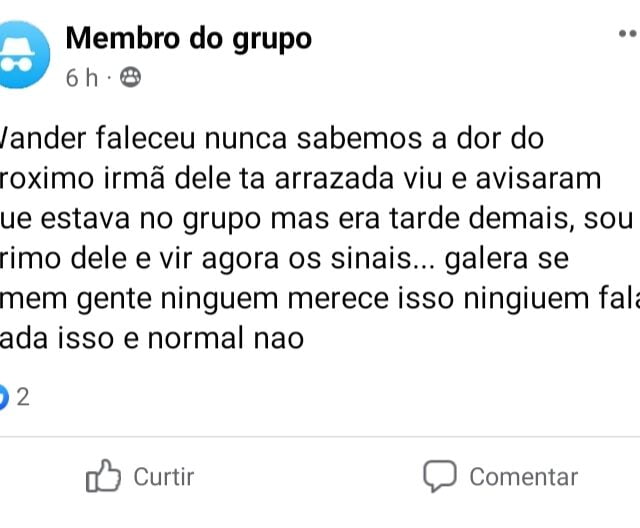This screenshot has width=640, height=528.
Task: Click the line 'vir agora os sinais'
Action: coord(284,259)
